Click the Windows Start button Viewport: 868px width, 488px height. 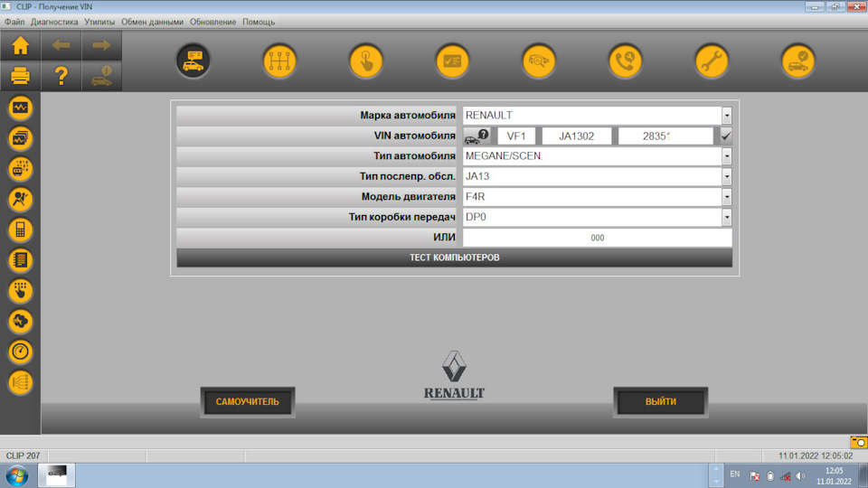(17, 476)
